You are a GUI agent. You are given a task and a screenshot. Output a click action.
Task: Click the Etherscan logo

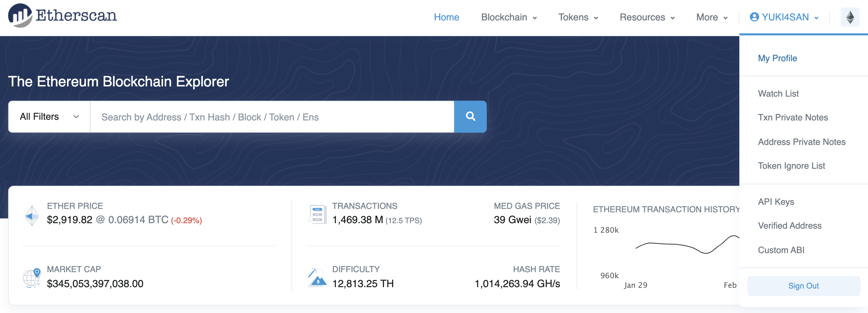tap(62, 16)
